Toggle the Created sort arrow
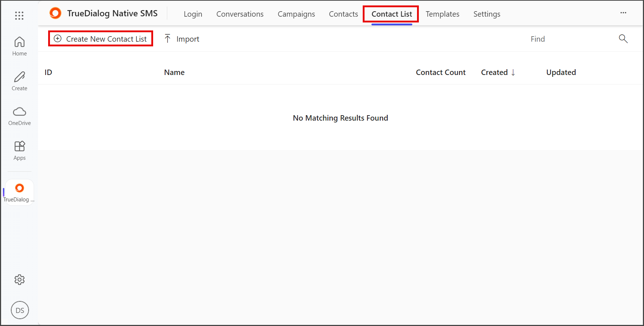 tap(513, 72)
